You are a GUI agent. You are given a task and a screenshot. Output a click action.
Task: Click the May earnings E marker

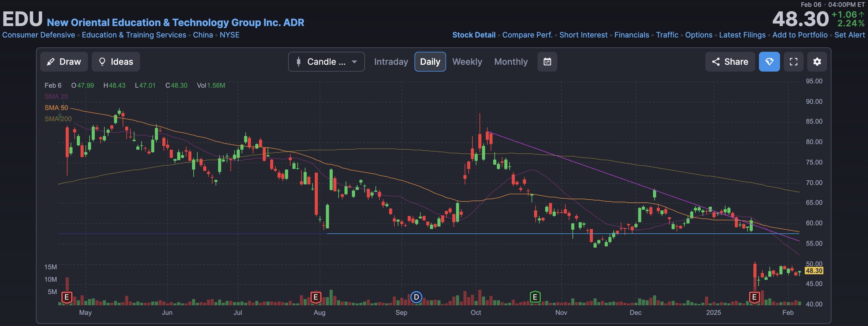[x=67, y=297]
